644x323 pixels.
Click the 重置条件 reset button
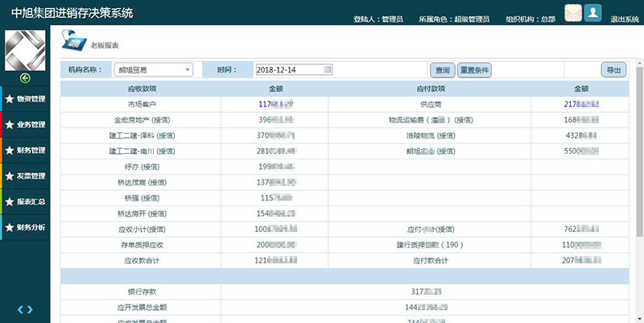474,70
